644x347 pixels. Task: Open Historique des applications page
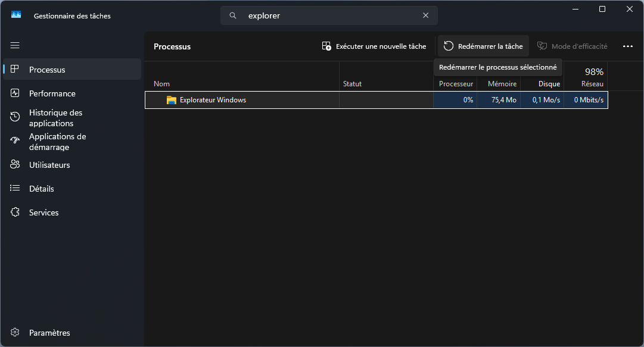pyautogui.click(x=55, y=118)
